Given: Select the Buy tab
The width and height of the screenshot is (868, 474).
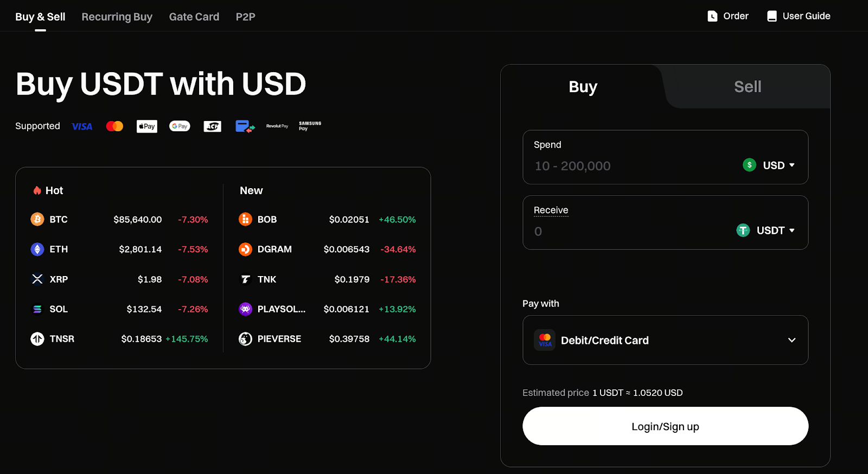Looking at the screenshot, I should pos(583,87).
